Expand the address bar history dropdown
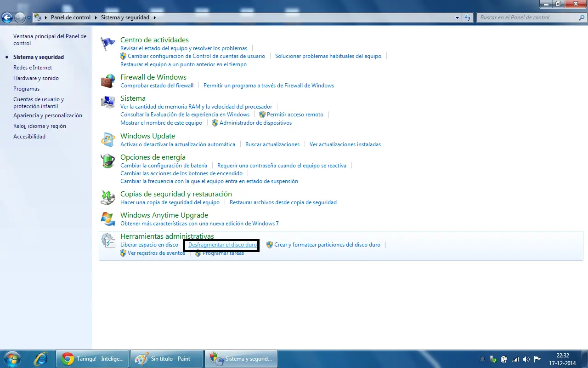The width and height of the screenshot is (588, 368). click(457, 17)
